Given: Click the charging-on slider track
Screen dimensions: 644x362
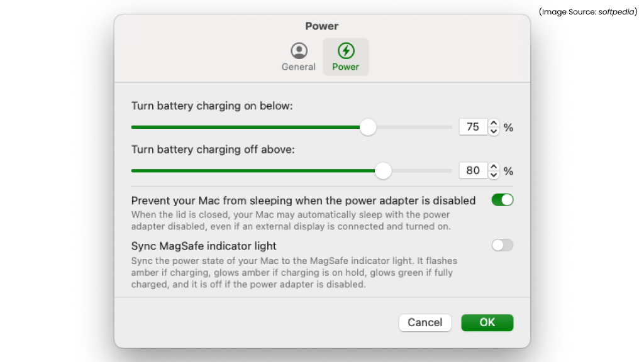Looking at the screenshot, I should click(x=252, y=127).
